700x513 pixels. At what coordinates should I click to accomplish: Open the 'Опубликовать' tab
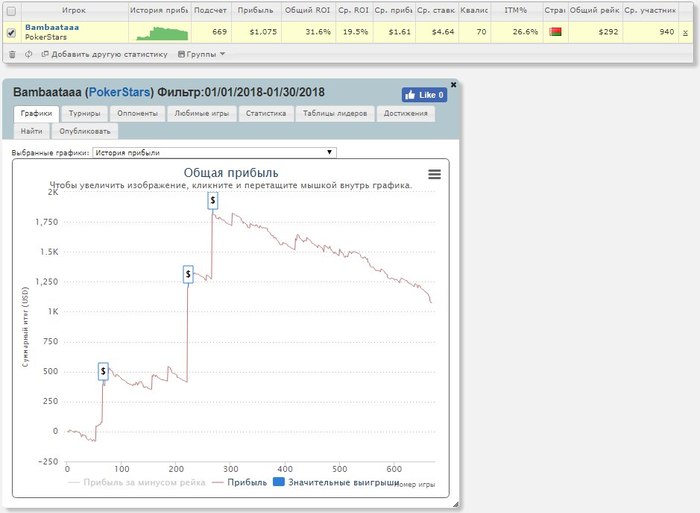[85, 131]
